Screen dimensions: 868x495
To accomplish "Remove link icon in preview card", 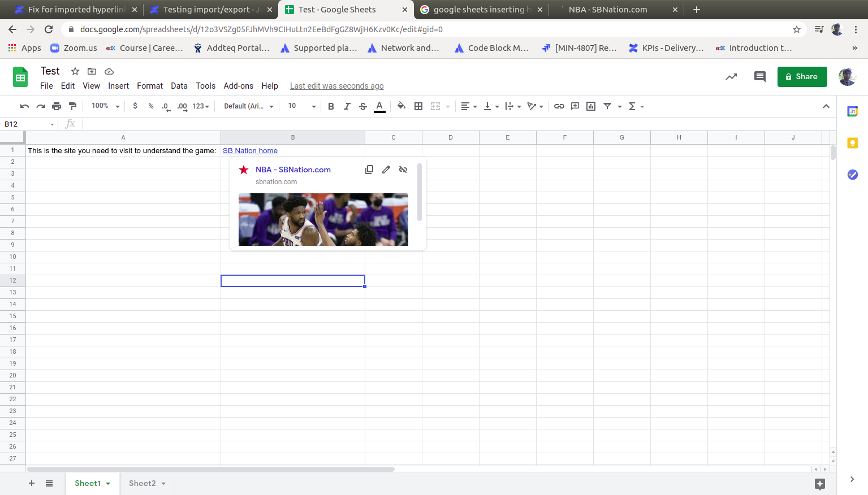I will [x=403, y=170].
